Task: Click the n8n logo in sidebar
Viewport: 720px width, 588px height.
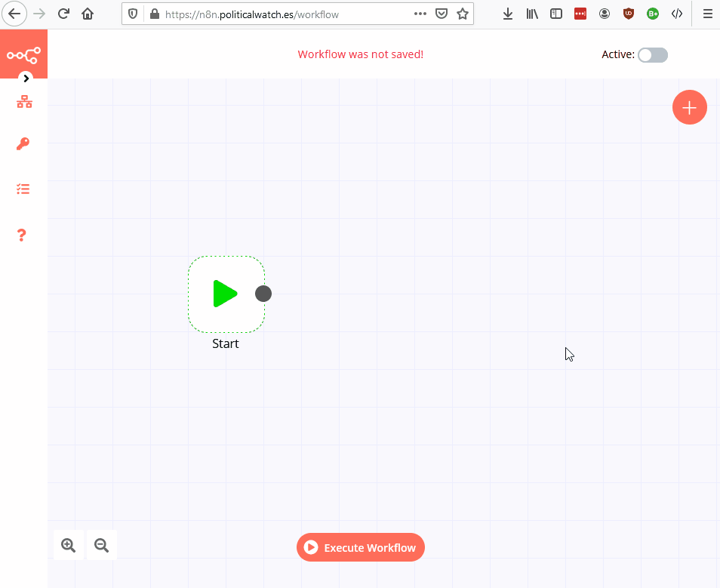Action: click(x=23, y=55)
